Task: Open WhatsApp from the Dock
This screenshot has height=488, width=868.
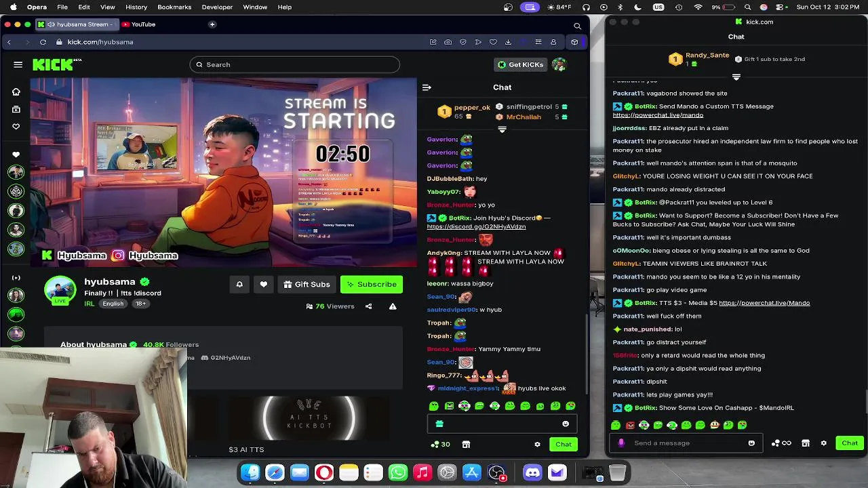Action: [x=398, y=472]
